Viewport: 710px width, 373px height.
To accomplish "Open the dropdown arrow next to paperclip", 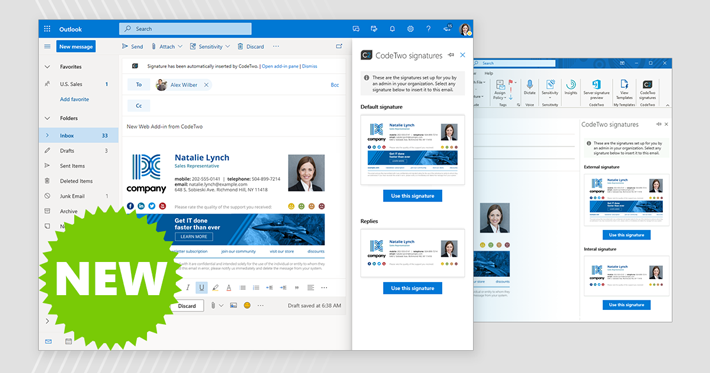I will pos(221,306).
